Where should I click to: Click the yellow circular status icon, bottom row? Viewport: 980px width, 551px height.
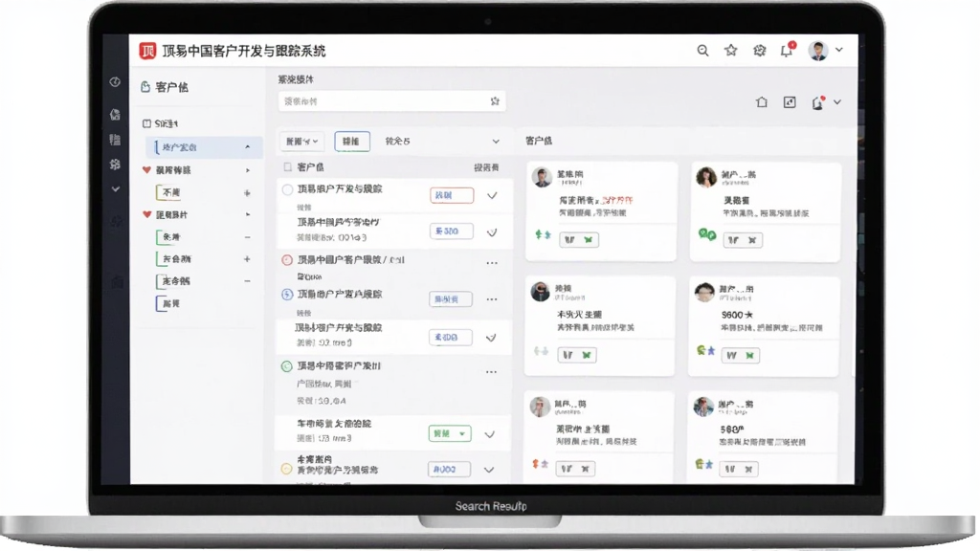(286, 469)
